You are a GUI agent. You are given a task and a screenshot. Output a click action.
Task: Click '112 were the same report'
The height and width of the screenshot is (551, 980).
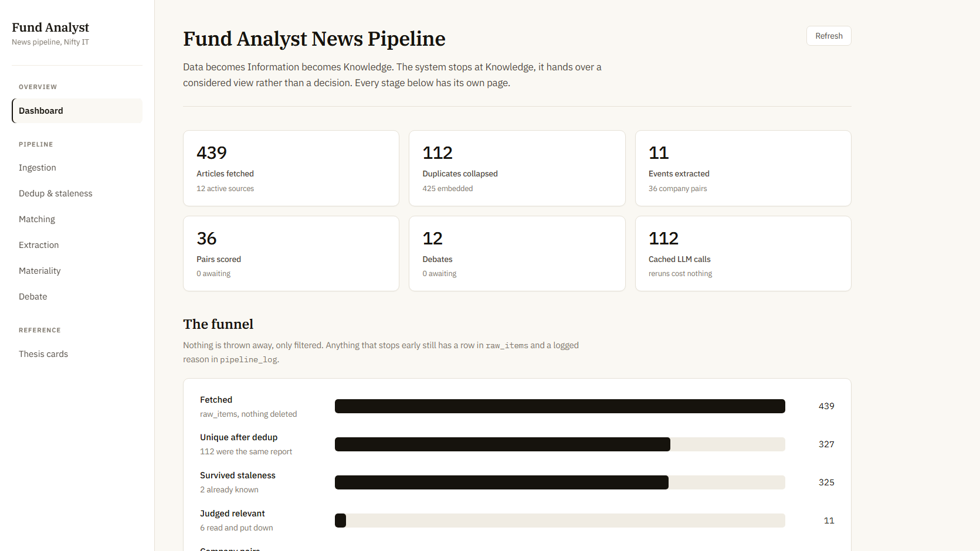click(246, 452)
